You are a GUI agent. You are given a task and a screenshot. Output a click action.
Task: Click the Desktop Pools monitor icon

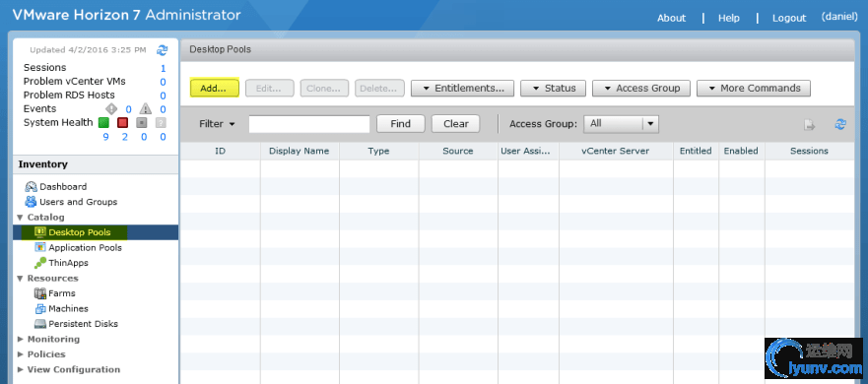coord(40,232)
